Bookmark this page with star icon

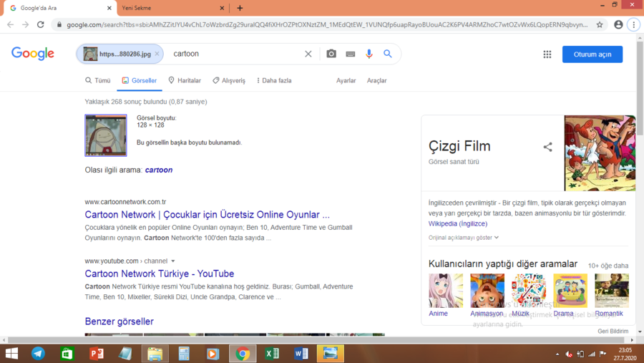pyautogui.click(x=600, y=24)
